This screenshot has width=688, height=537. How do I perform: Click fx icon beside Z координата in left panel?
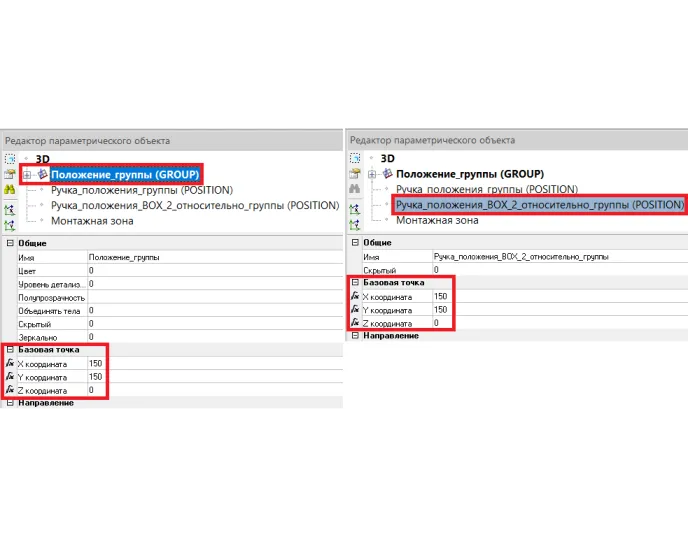(10, 390)
